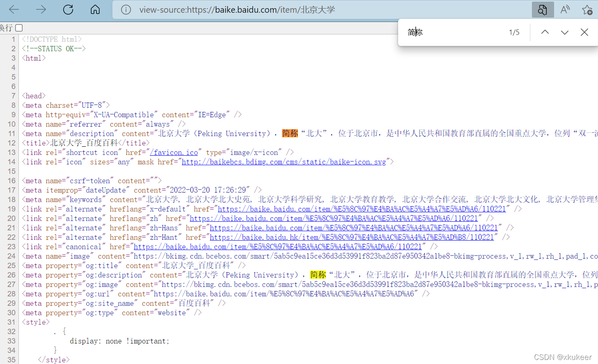Reload the view-source page
598x364 pixels.
pos(68,9)
